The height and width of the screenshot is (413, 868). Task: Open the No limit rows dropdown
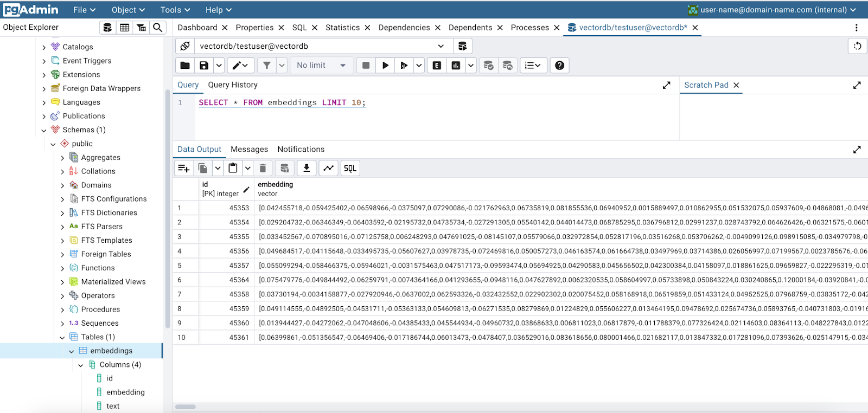click(321, 66)
